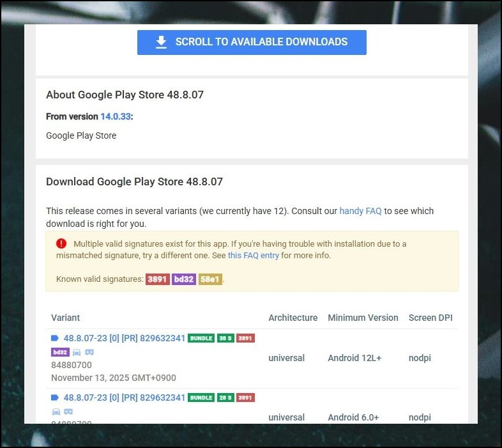The height and width of the screenshot is (448, 502).
Task: Click the '84880700' version code in first row
Action: 72,365
